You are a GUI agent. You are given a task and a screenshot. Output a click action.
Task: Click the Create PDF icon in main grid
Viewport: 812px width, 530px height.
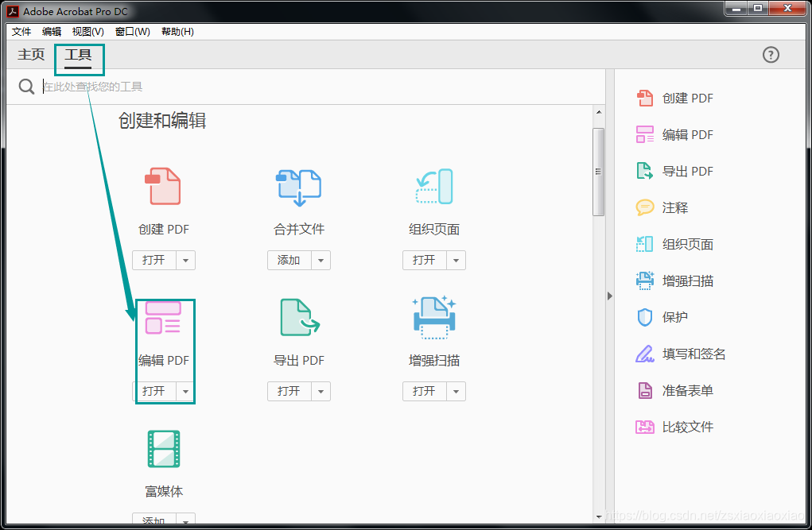pos(162,186)
